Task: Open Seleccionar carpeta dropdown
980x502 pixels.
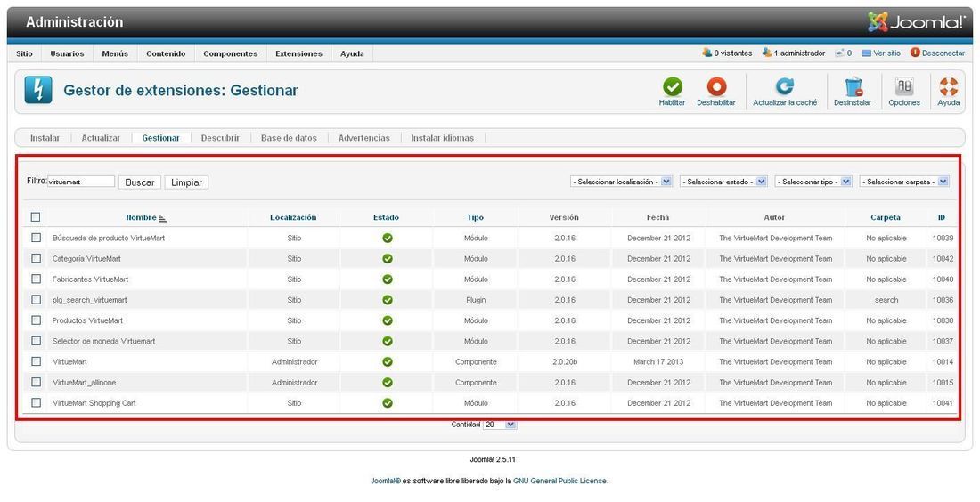Action: tap(904, 182)
